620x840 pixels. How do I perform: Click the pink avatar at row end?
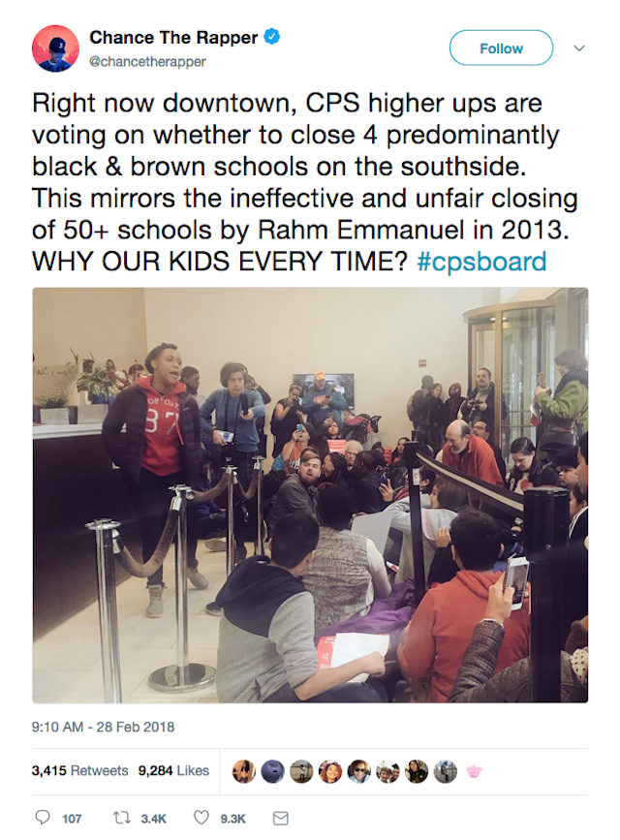click(x=475, y=771)
